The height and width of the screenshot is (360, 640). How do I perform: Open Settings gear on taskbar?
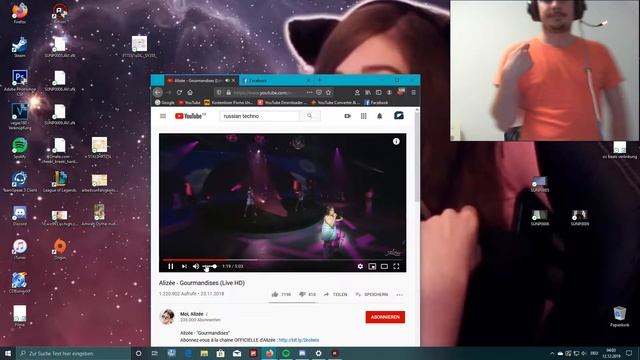pos(318,353)
